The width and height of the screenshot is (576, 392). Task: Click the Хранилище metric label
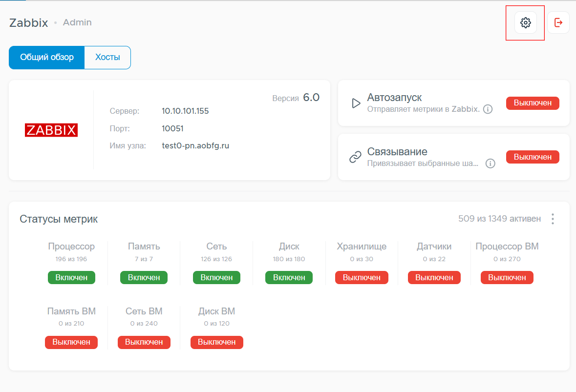pyautogui.click(x=362, y=247)
